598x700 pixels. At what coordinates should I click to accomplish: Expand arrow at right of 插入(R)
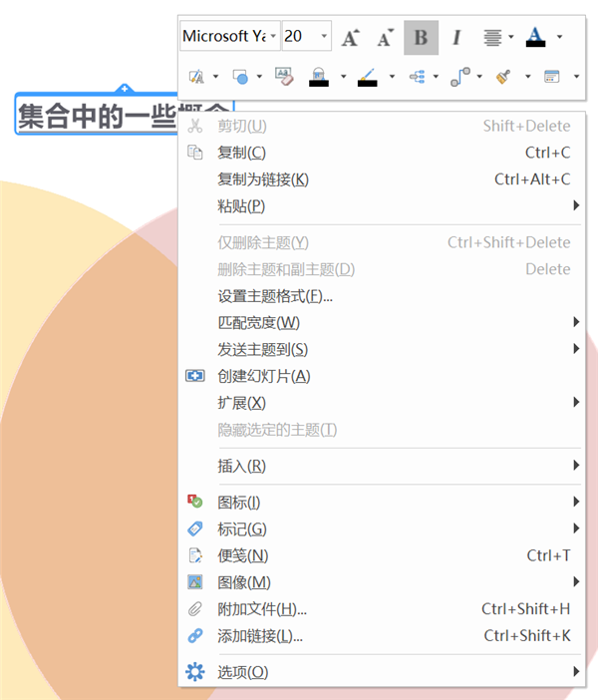pyautogui.click(x=576, y=466)
